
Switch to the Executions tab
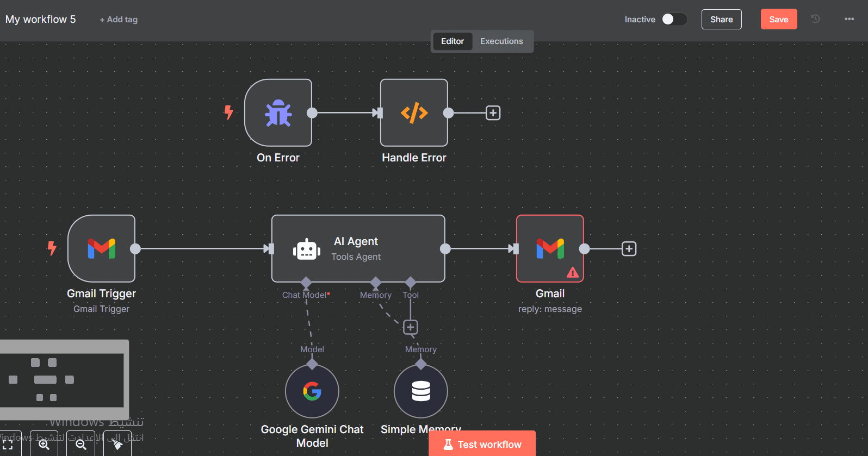(x=501, y=41)
